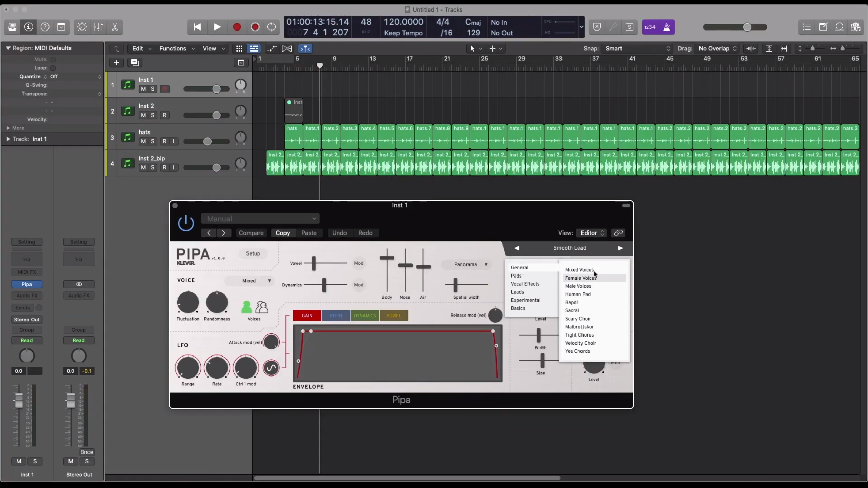Open the List Editors icon
Image resolution: width=868 pixels, height=488 pixels.
pos(807,27)
